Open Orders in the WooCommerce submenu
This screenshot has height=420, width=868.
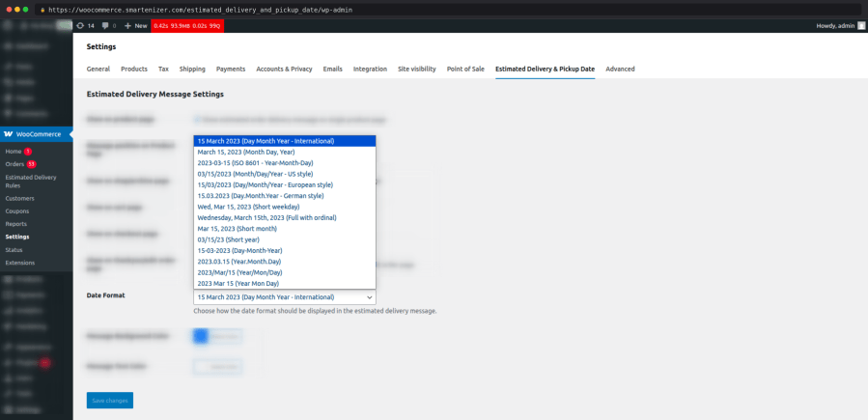(14, 164)
